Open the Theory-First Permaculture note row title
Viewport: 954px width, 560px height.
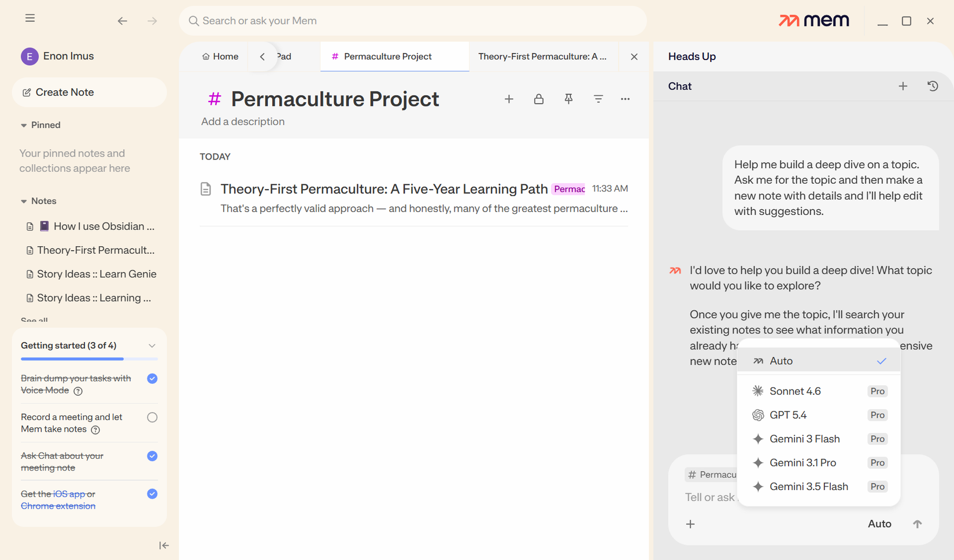[x=384, y=189]
